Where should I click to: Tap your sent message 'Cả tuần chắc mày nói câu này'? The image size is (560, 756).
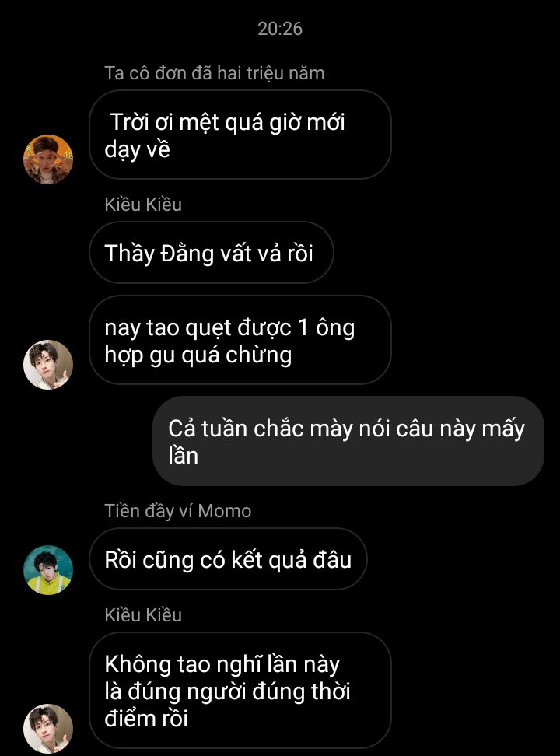click(x=348, y=441)
